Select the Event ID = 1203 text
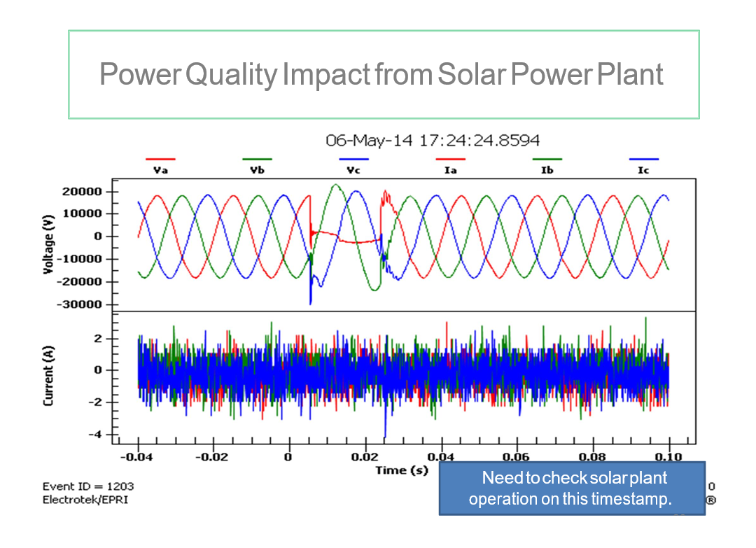 tap(88, 486)
